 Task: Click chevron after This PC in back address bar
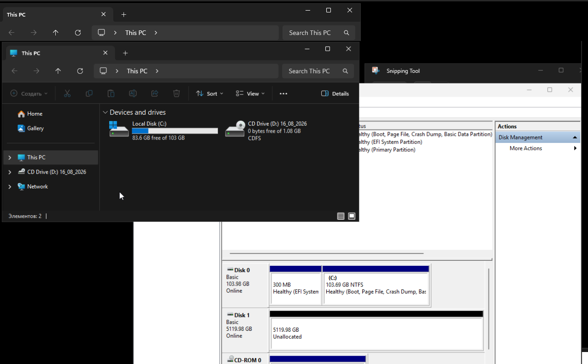(x=156, y=33)
